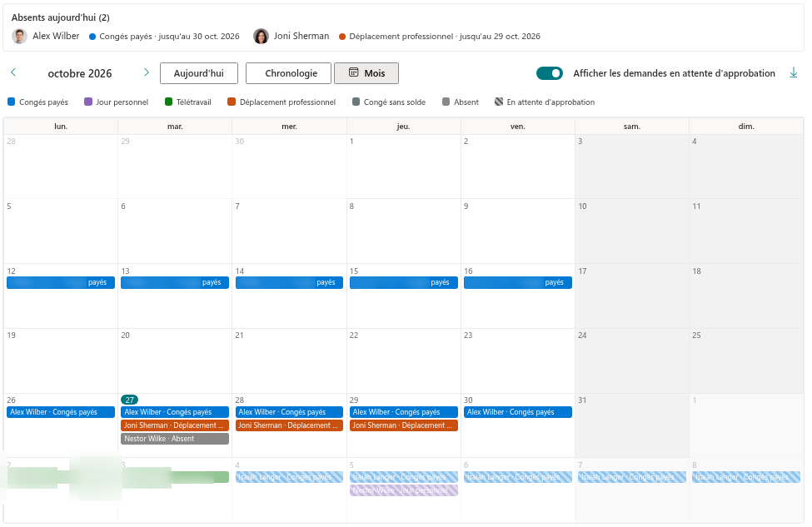Click Déplacement professionnel · jusqu'au 29 oct. 2026

[445, 37]
